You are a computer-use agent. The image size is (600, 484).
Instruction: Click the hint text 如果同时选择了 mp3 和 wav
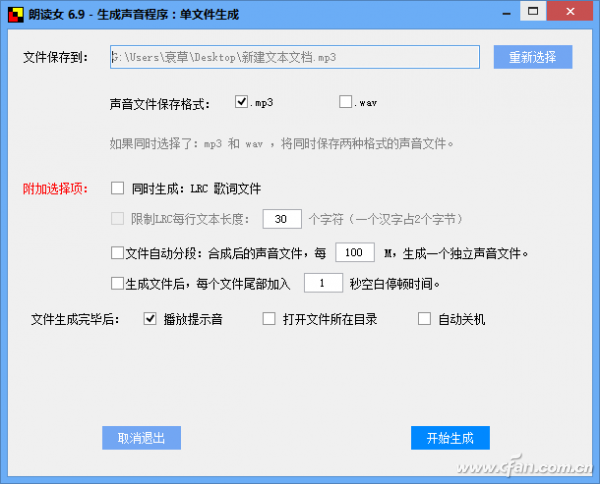click(282, 144)
